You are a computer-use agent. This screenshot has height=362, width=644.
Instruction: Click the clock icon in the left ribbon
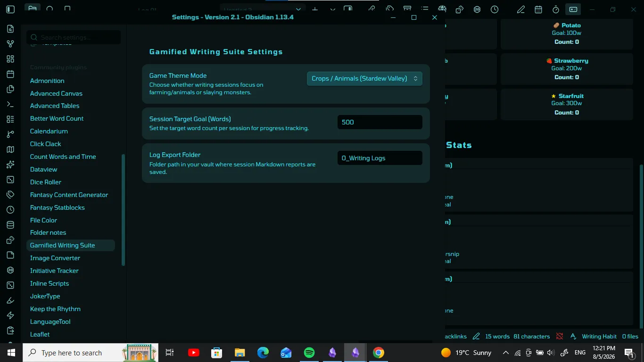[10, 210]
